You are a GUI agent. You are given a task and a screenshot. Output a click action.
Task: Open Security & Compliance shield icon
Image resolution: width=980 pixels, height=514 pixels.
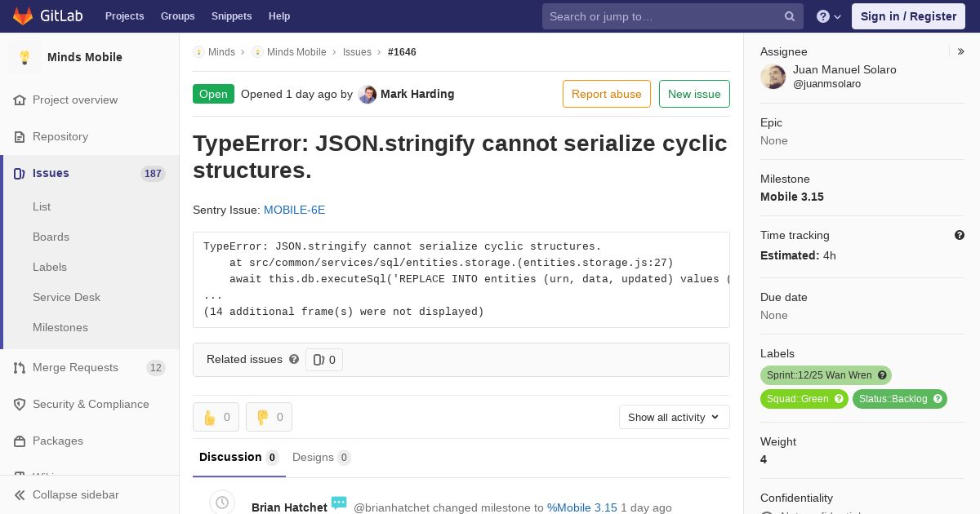coord(20,405)
